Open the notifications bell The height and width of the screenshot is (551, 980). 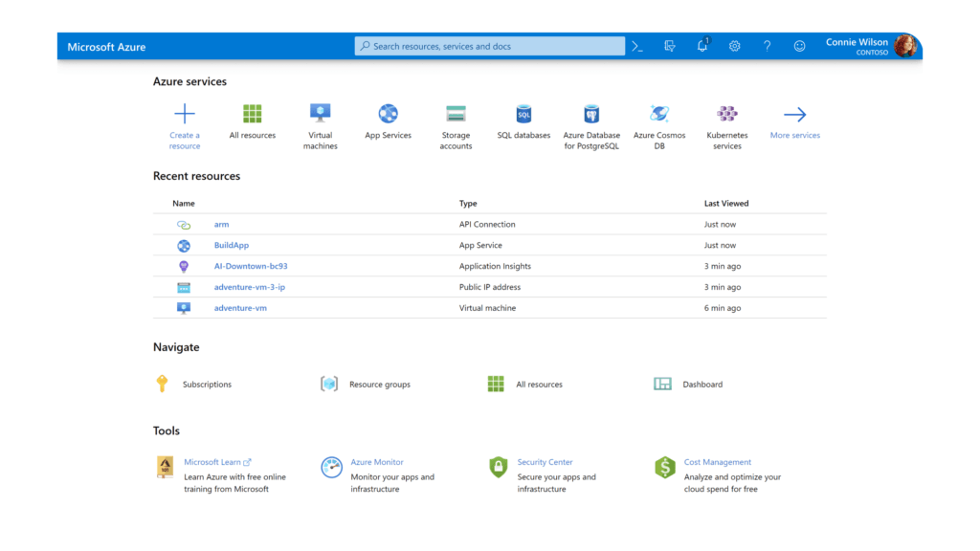click(x=702, y=45)
